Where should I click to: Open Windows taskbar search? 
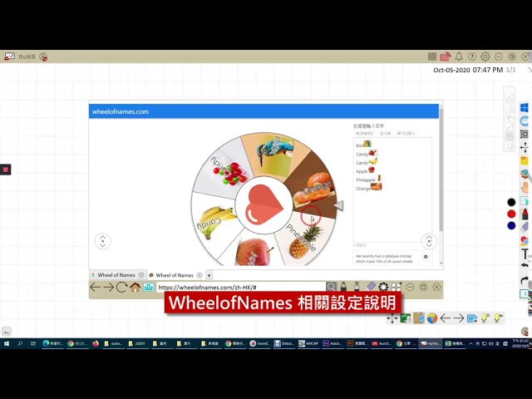20,343
